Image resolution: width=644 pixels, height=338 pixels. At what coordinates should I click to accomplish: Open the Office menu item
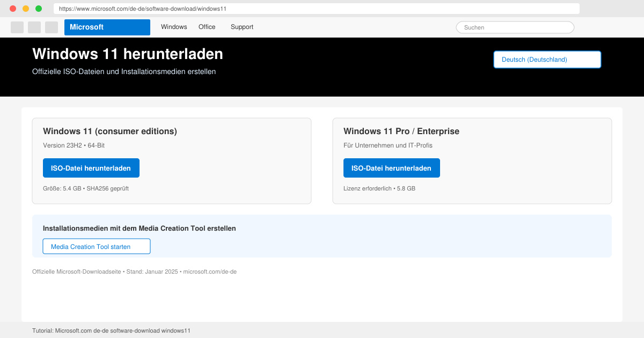point(207,27)
